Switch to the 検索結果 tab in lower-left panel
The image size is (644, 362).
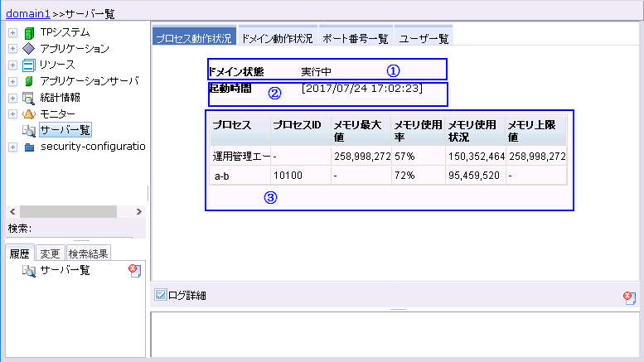point(87,253)
